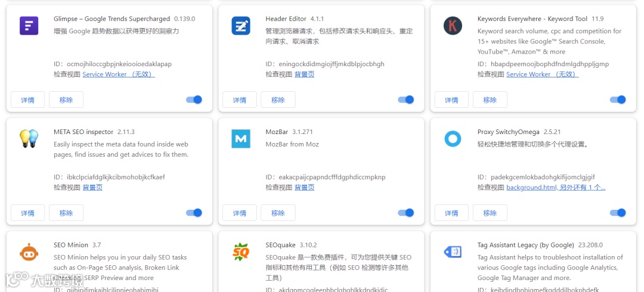Image resolution: width=644 pixels, height=292 pixels.
Task: Disable the Header Editor toggle
Action: 406,100
